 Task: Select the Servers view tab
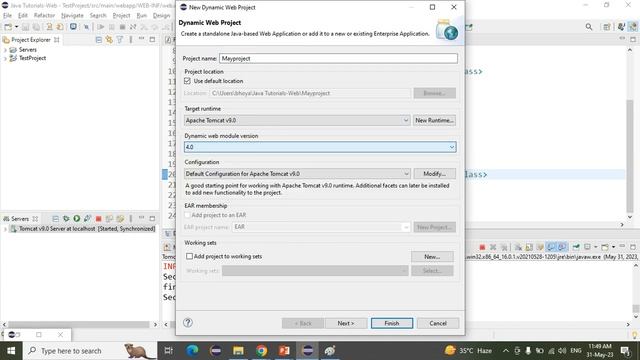(x=20, y=218)
